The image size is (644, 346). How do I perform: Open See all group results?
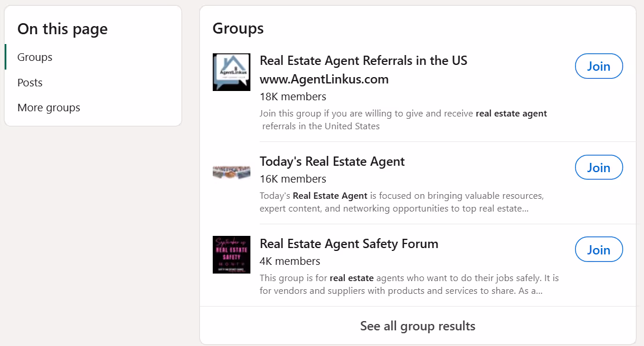pos(417,326)
